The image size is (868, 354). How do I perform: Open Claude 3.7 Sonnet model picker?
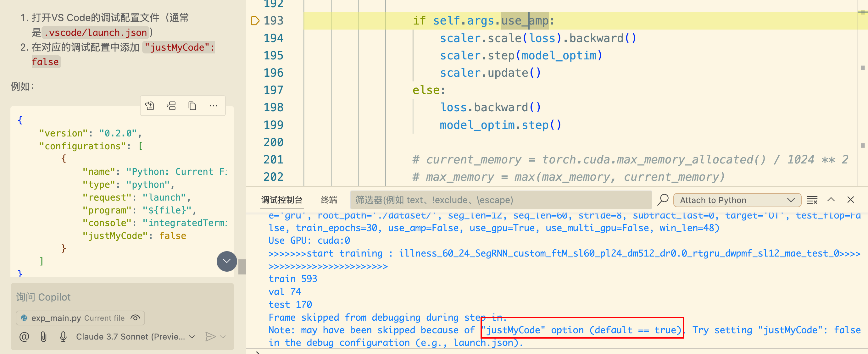[x=135, y=336]
